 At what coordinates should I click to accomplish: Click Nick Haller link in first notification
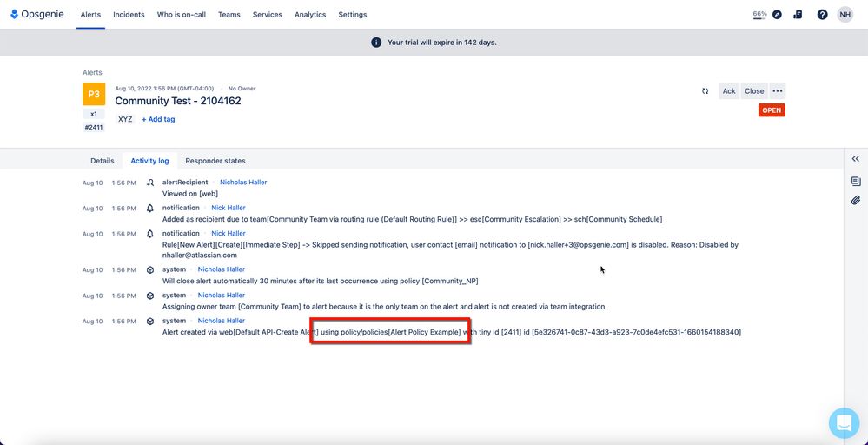coord(228,208)
